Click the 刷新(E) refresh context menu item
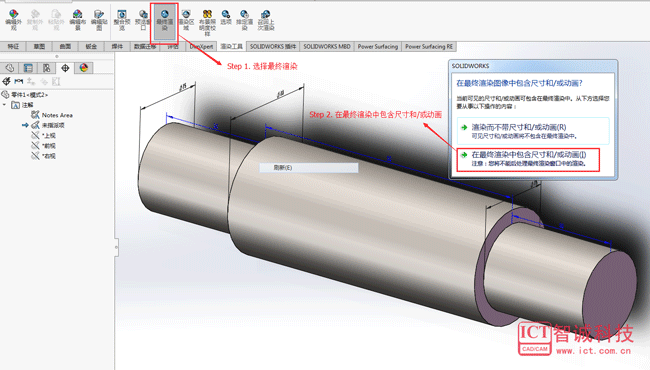This screenshot has width=650, height=370. [x=309, y=168]
